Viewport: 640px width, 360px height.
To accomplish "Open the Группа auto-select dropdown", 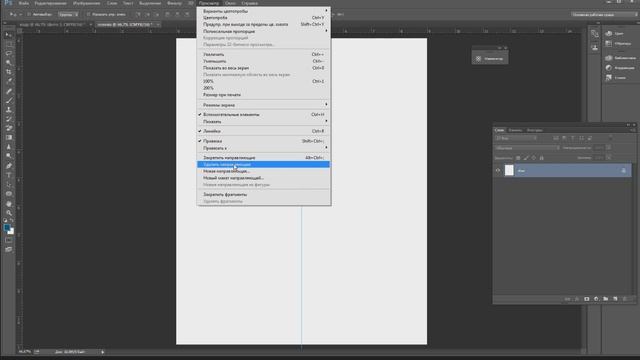I will 68,14.
